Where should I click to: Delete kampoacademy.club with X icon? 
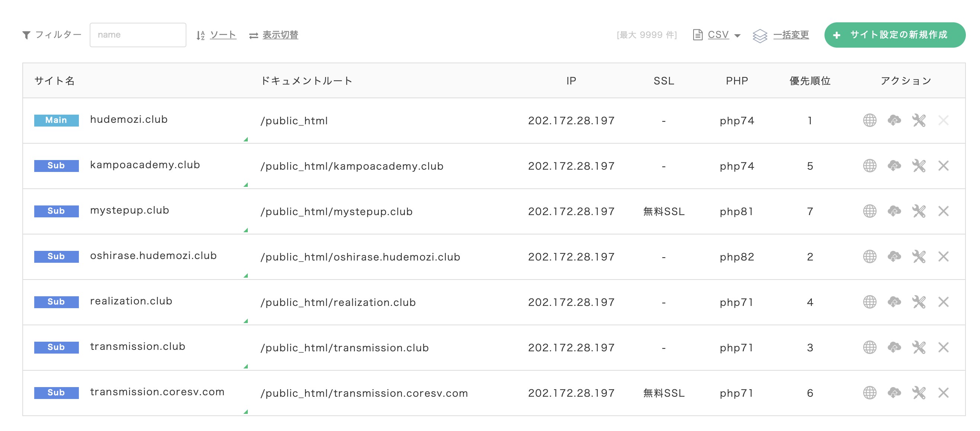(944, 166)
